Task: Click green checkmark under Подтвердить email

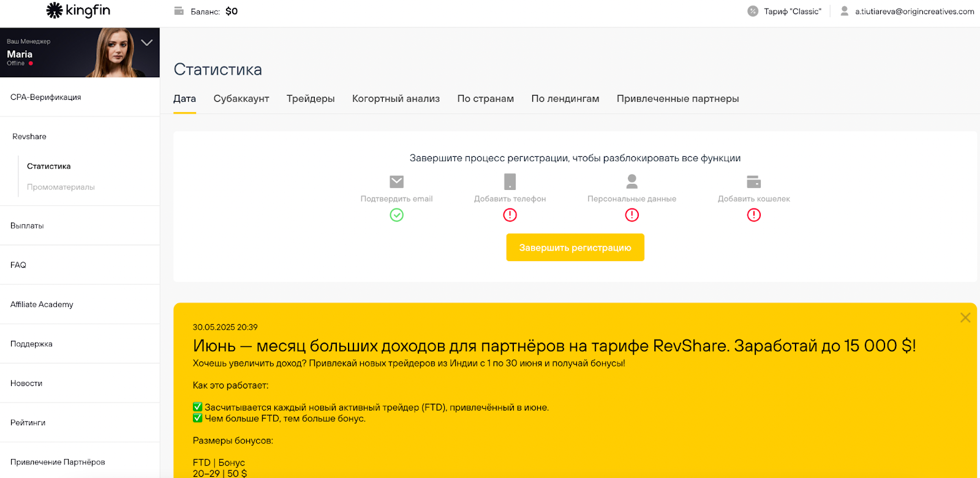Action: 397,215
